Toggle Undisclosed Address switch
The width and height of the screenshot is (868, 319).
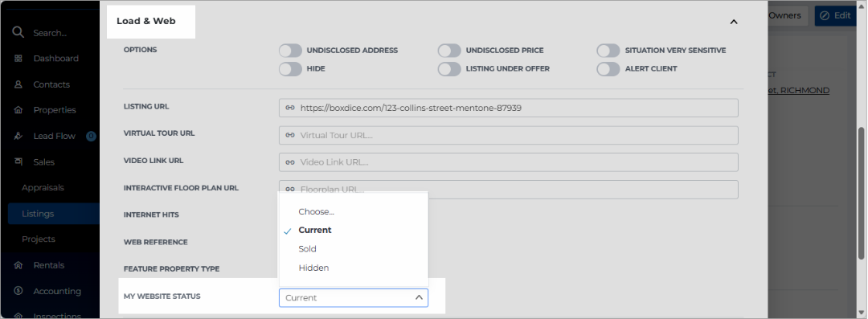pyautogui.click(x=291, y=51)
